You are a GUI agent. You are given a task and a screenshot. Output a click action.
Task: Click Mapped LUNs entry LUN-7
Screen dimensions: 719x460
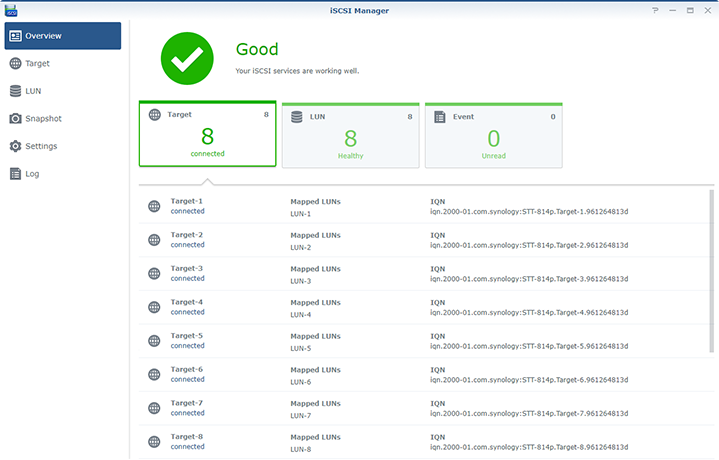point(301,415)
